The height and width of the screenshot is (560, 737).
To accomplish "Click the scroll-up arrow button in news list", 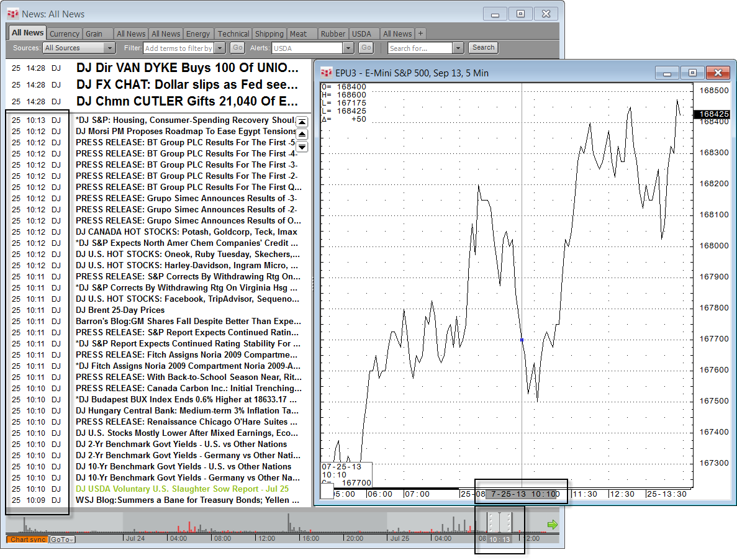I will 302,134.
